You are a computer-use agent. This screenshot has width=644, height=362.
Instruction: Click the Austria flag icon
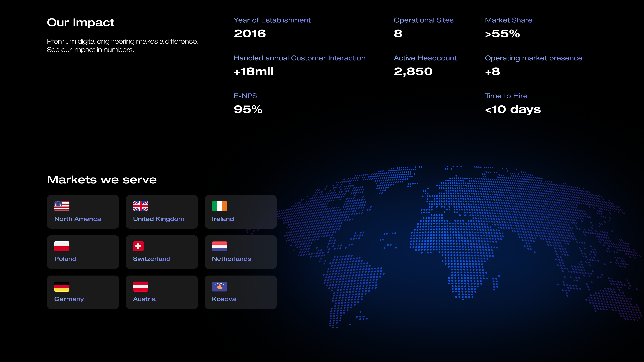point(141,287)
